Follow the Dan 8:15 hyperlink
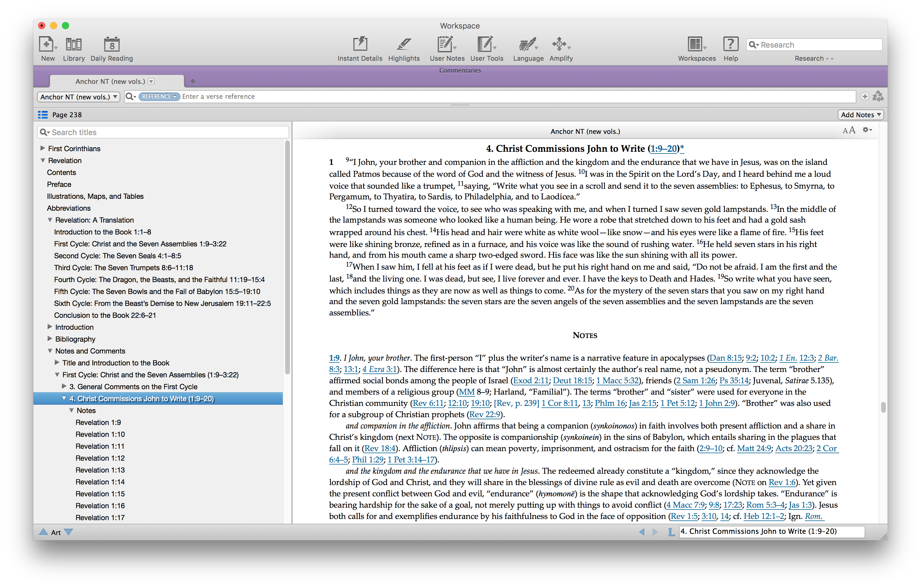Image resolution: width=921 pixels, height=588 pixels. 725,358
